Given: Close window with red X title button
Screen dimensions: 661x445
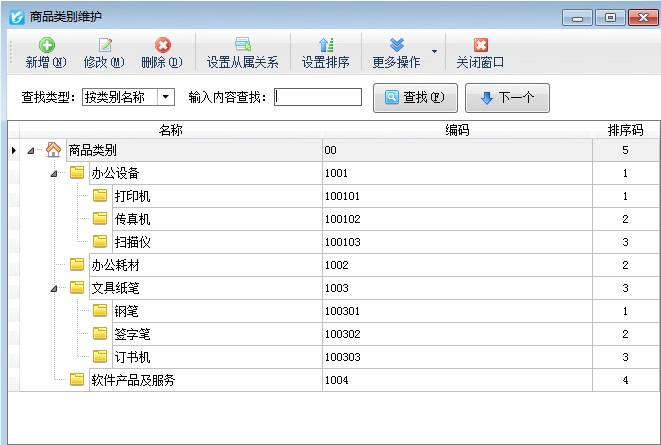Looking at the screenshot, I should click(643, 18).
